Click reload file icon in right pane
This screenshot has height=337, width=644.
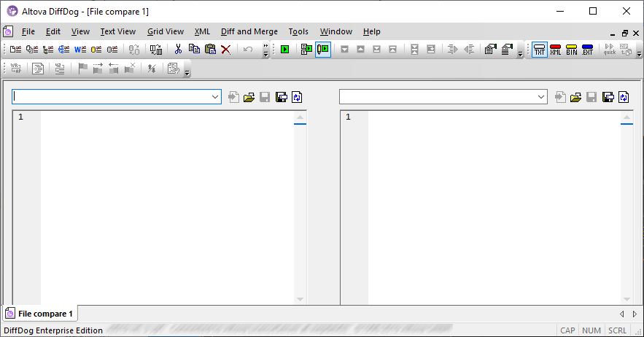pyautogui.click(x=624, y=97)
